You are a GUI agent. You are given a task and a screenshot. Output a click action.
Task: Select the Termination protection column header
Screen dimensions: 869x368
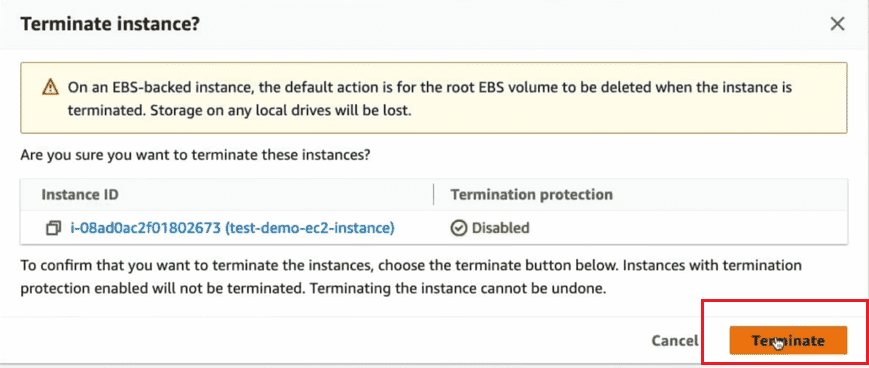[x=531, y=195]
